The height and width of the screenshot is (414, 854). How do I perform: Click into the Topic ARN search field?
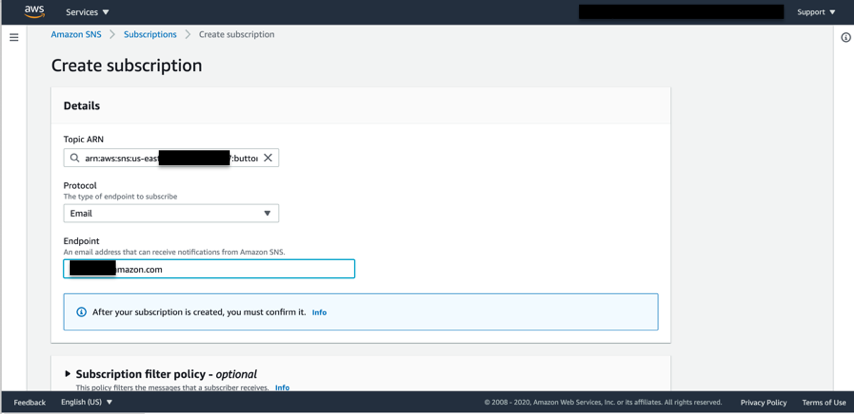coord(171,158)
